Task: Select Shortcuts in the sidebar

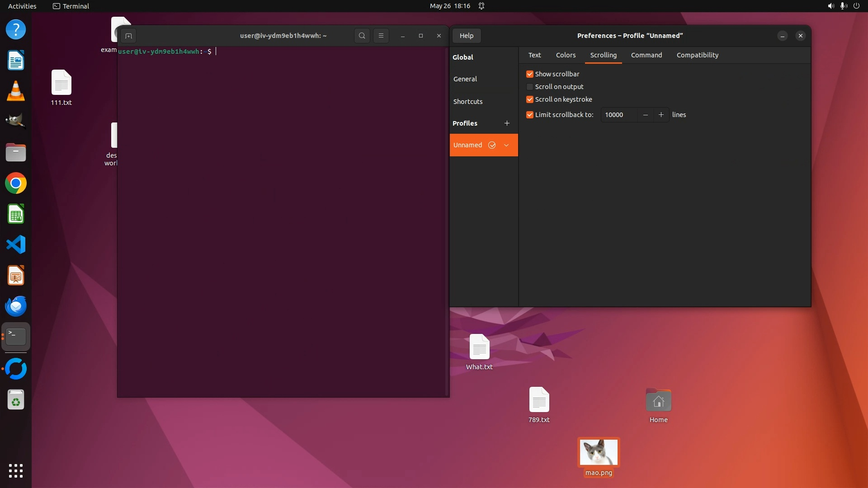Action: coord(468,102)
